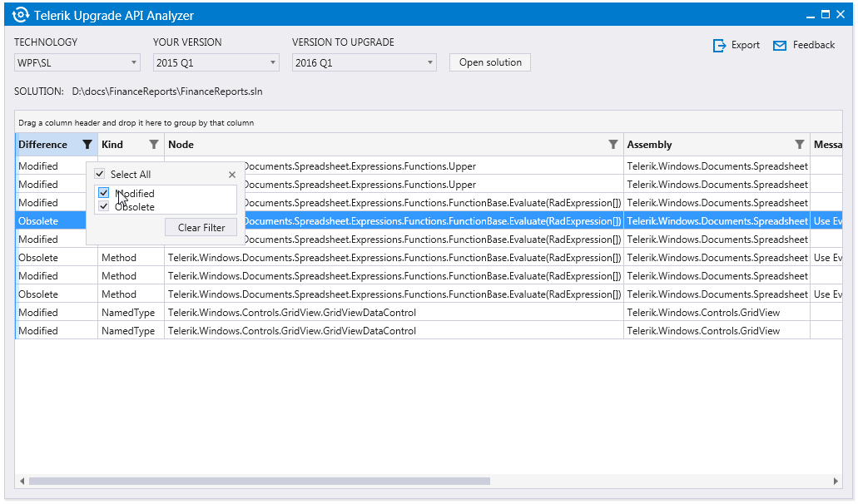Open the Node column filter funnel

coord(613,145)
